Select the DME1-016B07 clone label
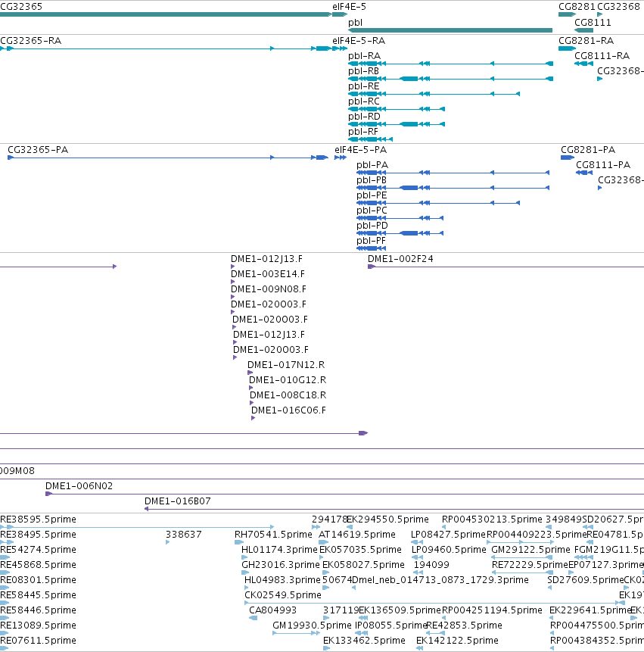Screen dimensions: 644x652 pos(177,501)
